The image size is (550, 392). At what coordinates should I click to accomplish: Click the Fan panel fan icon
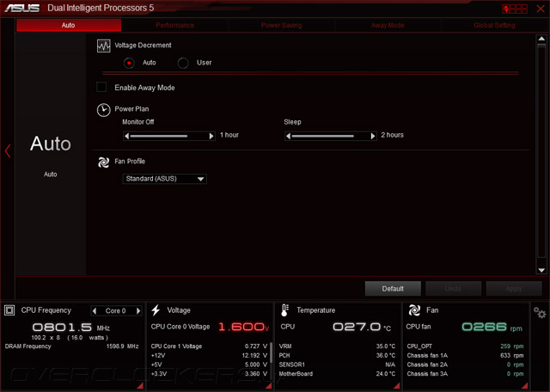pos(414,310)
